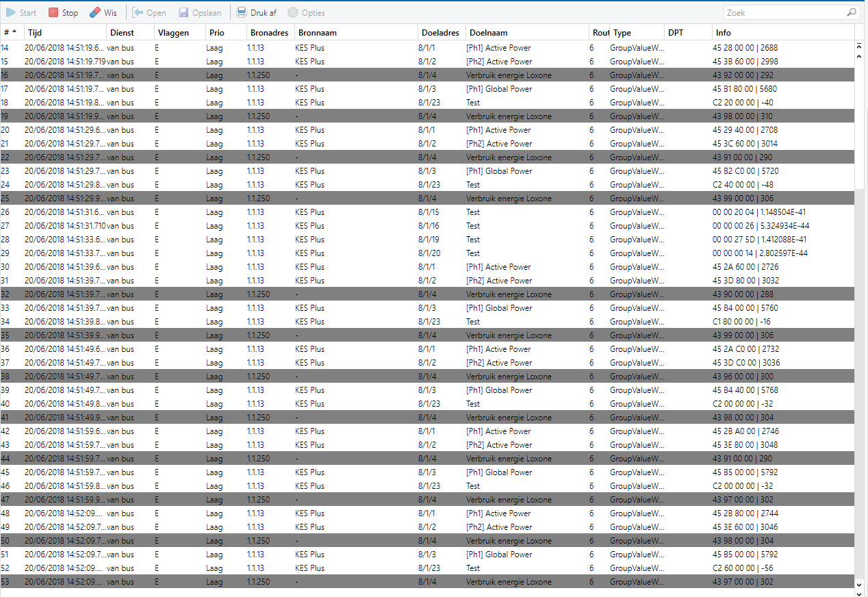The height and width of the screenshot is (597, 868).
Task: Select the Info value '00 00 27 5D | 1.412088E-41'
Action: [x=759, y=240]
